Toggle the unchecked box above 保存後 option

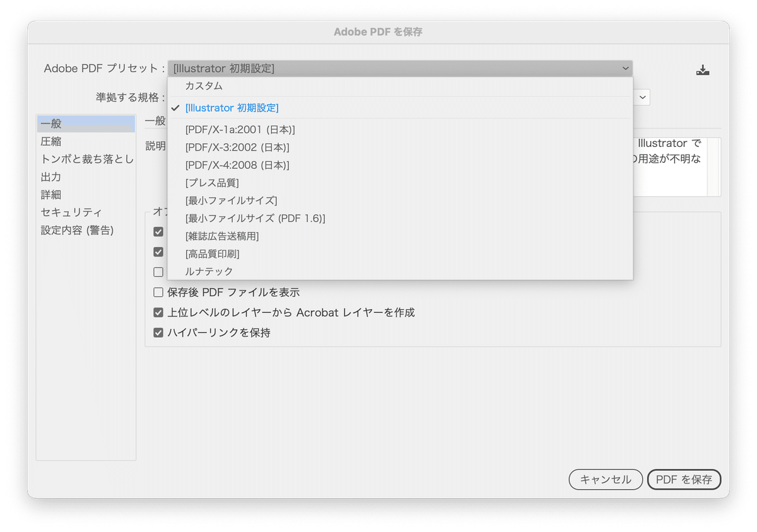pyautogui.click(x=158, y=272)
